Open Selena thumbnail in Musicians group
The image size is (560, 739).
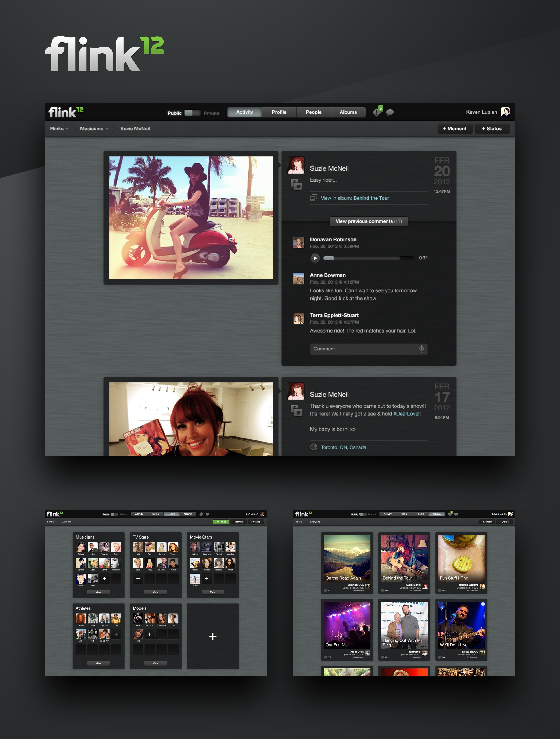click(x=80, y=547)
